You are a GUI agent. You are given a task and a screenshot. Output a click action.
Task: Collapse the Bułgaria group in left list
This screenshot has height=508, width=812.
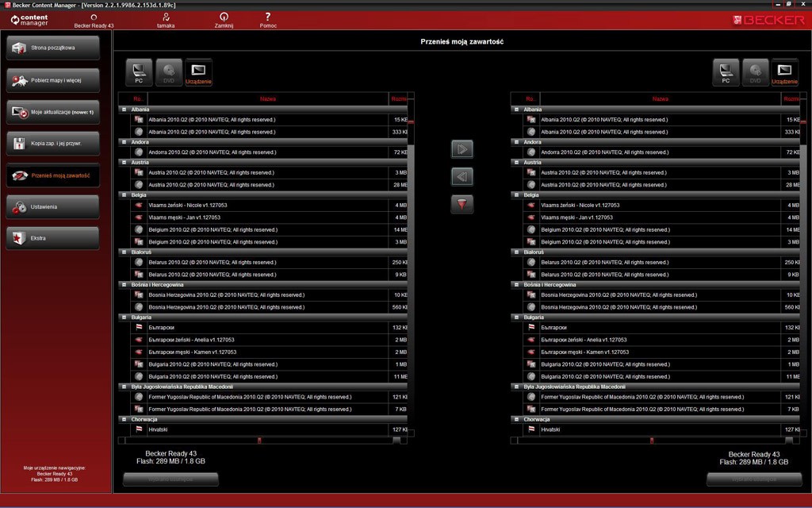(x=124, y=317)
